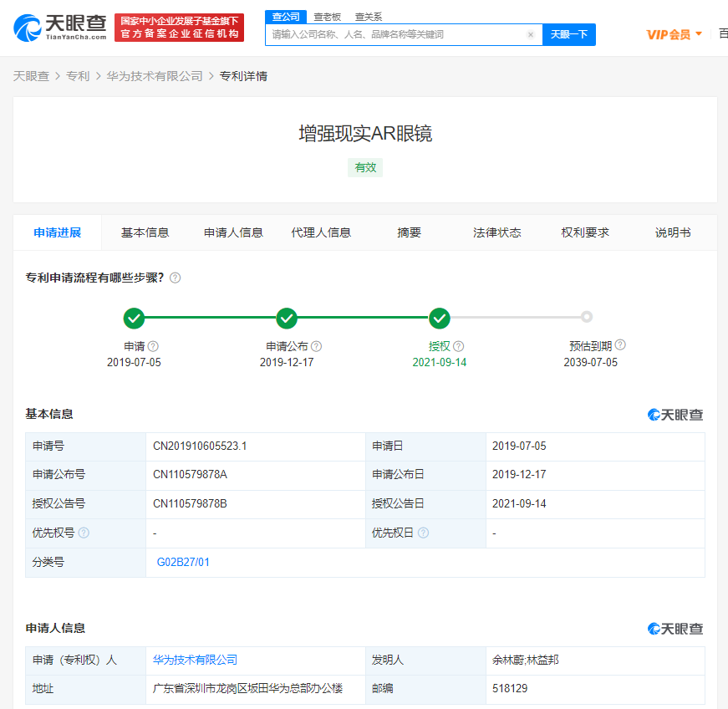Open classification link G02B27/01
Screen dimensions: 728x709
tap(183, 563)
